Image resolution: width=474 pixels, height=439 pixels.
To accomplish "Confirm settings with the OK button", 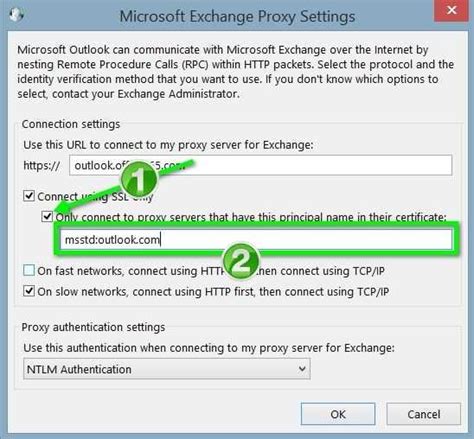I will [x=338, y=414].
